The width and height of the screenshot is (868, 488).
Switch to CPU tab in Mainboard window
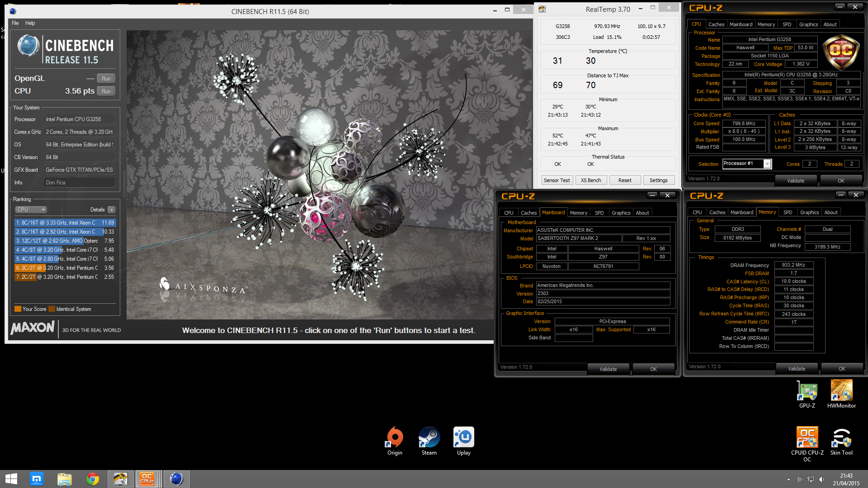(509, 213)
